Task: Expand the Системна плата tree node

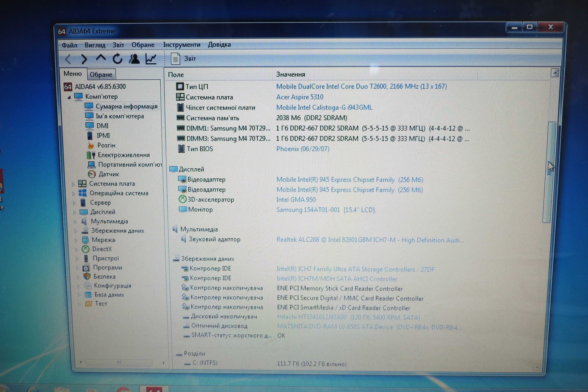Action: coord(73,184)
